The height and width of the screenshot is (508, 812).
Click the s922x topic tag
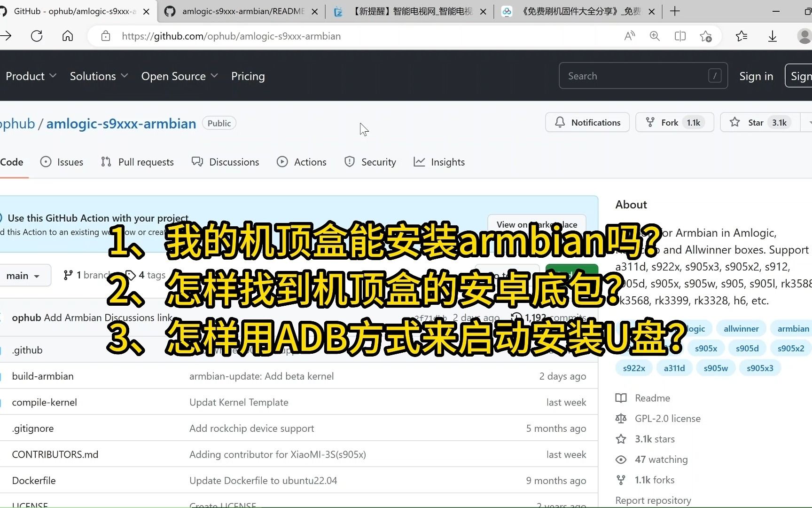point(634,368)
